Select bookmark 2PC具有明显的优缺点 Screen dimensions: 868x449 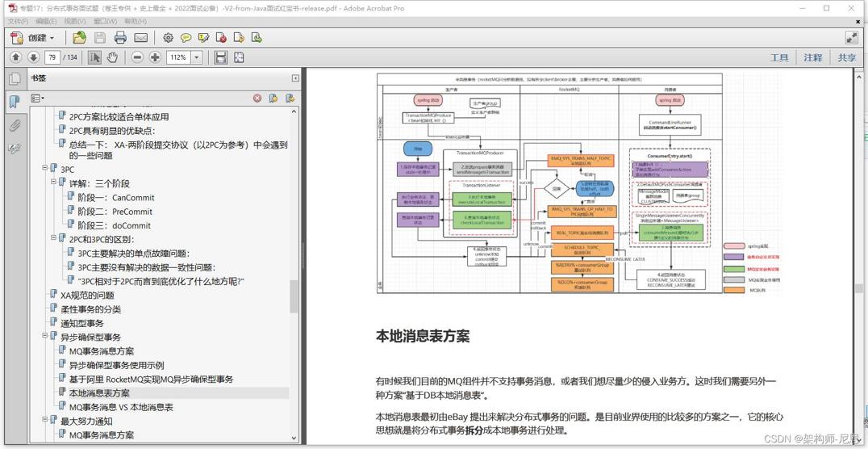click(x=112, y=131)
